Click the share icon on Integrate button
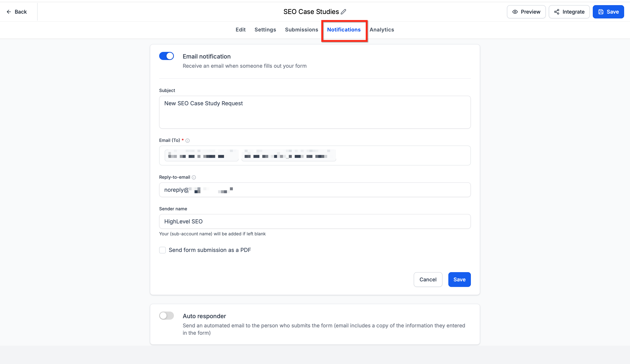The height and width of the screenshot is (364, 630). [556, 12]
